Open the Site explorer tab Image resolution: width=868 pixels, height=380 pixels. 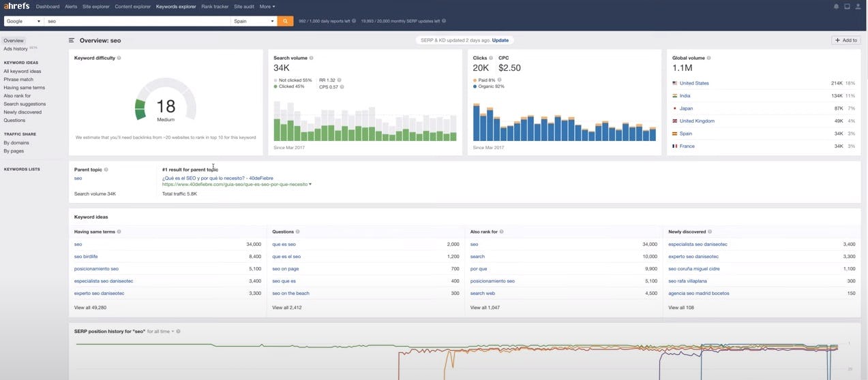pyautogui.click(x=95, y=7)
